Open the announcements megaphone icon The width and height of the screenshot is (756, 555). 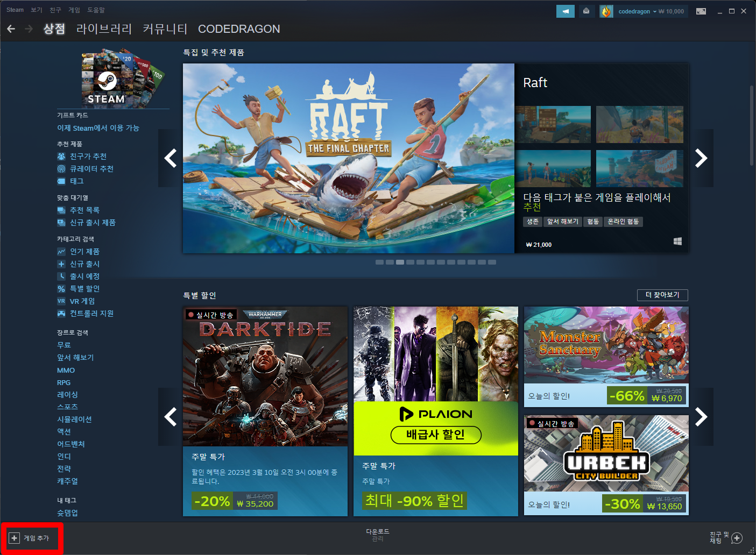pyautogui.click(x=566, y=11)
